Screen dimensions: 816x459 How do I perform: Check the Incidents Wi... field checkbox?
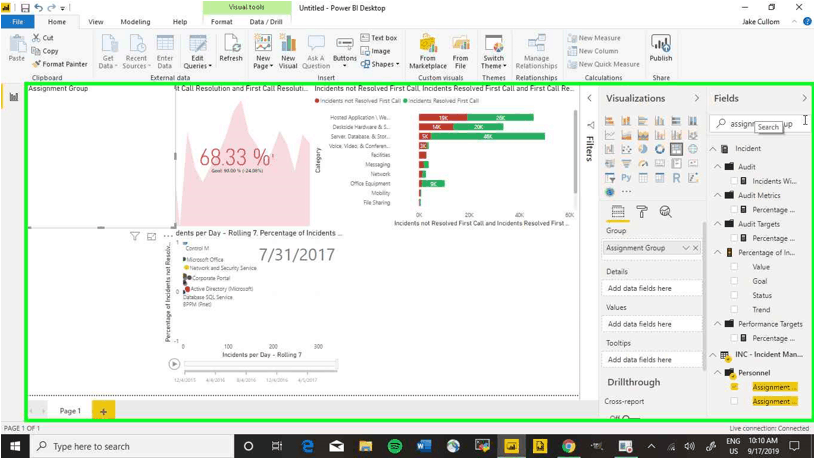coord(734,181)
